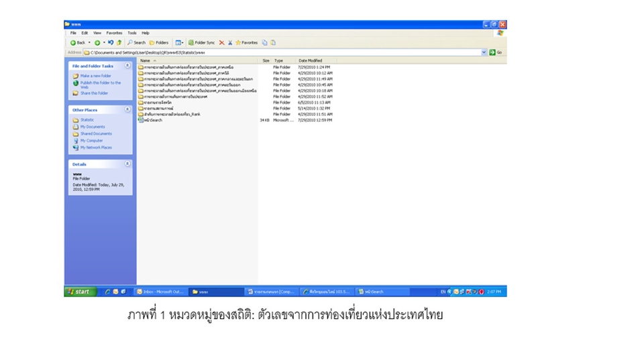644x362 pixels.
Task: Sort by the Type column header
Action: (283, 61)
